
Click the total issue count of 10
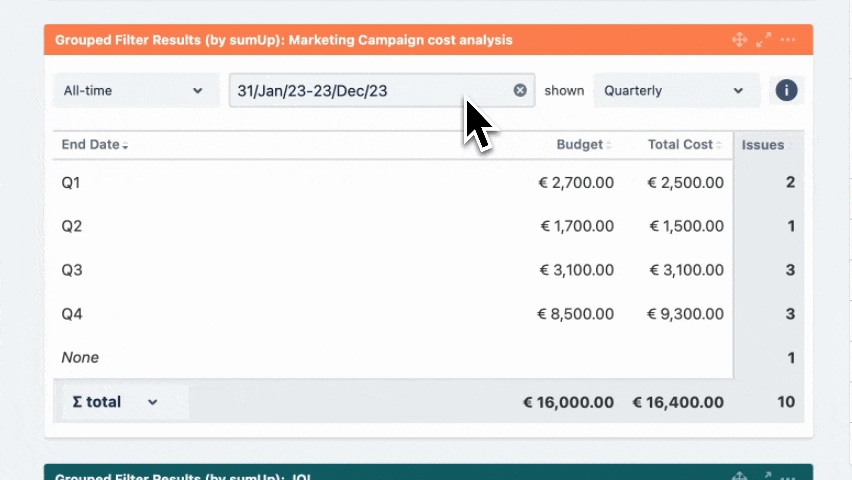tap(785, 402)
